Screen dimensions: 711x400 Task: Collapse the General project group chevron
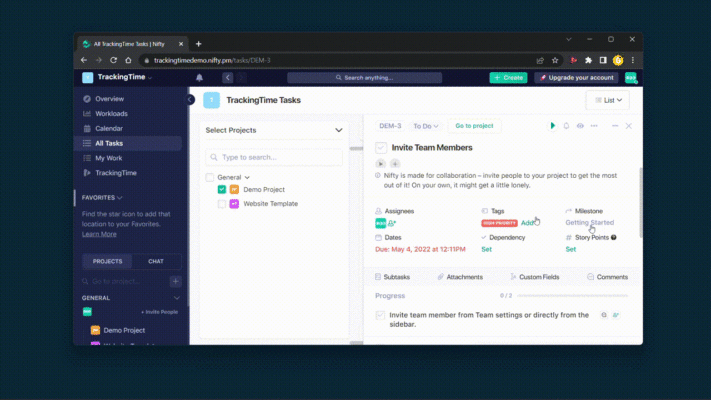[247, 178]
